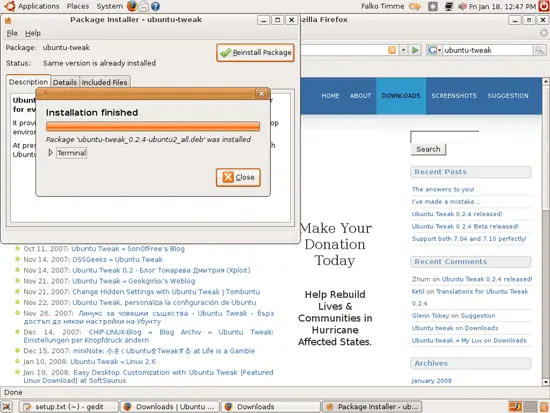Click the installation progress bar

click(x=153, y=126)
